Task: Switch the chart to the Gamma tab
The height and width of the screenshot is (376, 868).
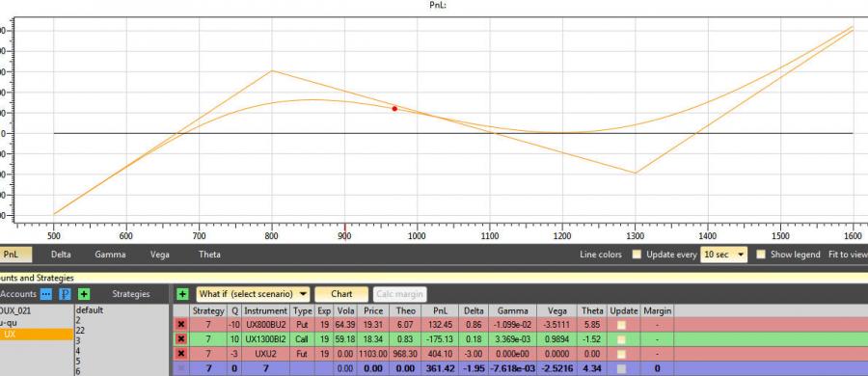Action: (110, 255)
